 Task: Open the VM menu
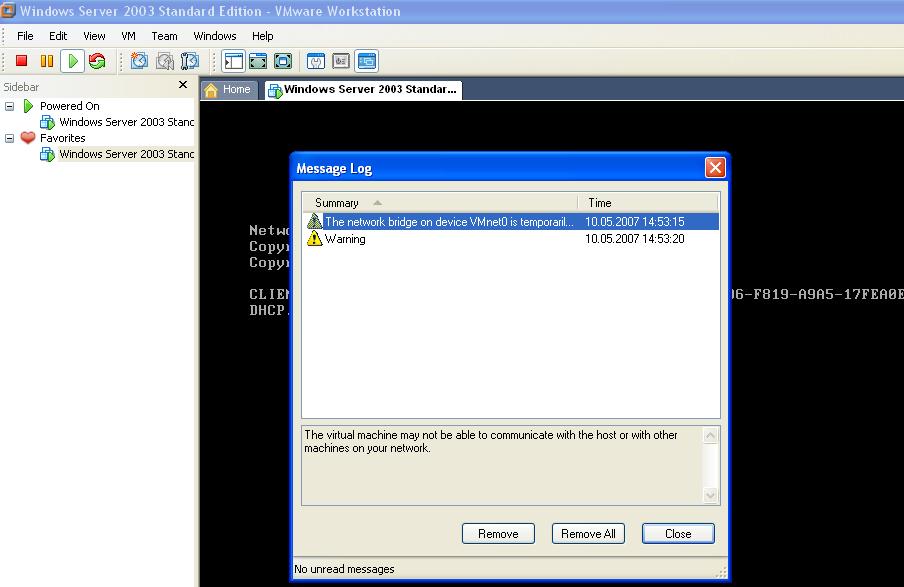(128, 36)
